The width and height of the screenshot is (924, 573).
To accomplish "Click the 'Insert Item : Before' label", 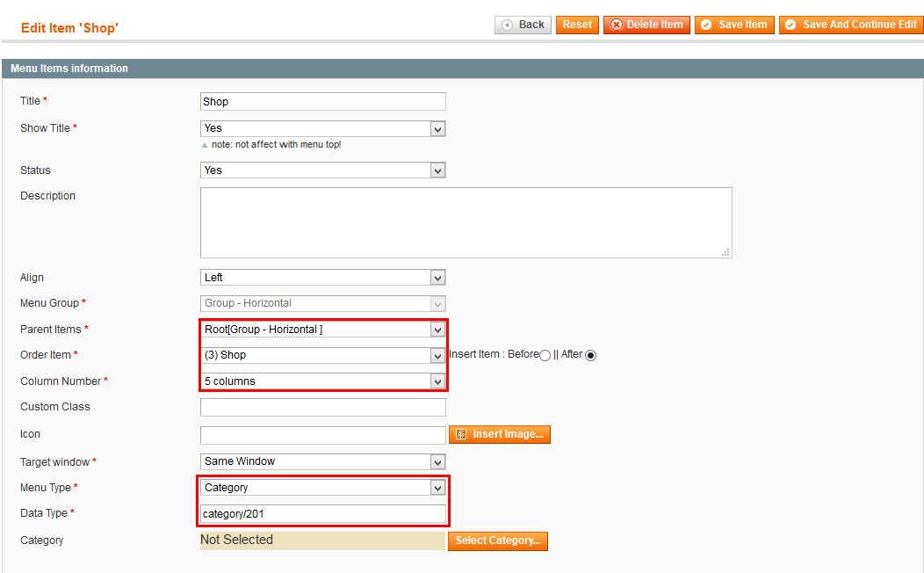I will (494, 354).
